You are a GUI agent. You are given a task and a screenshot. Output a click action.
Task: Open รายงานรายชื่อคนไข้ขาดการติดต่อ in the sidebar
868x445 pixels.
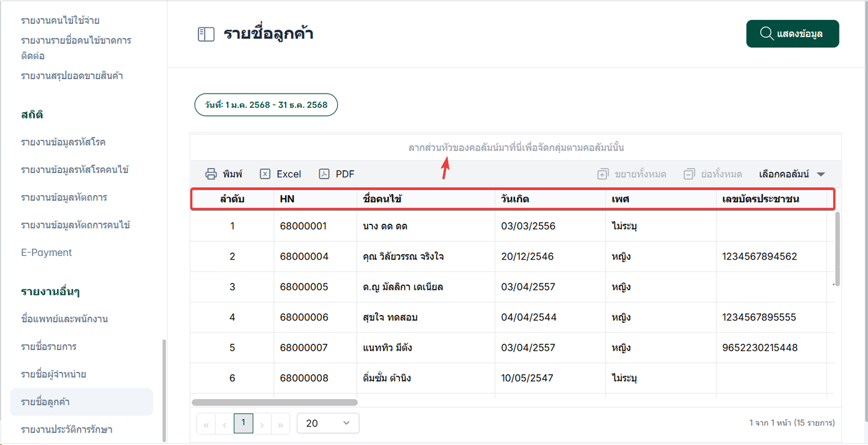click(x=76, y=48)
